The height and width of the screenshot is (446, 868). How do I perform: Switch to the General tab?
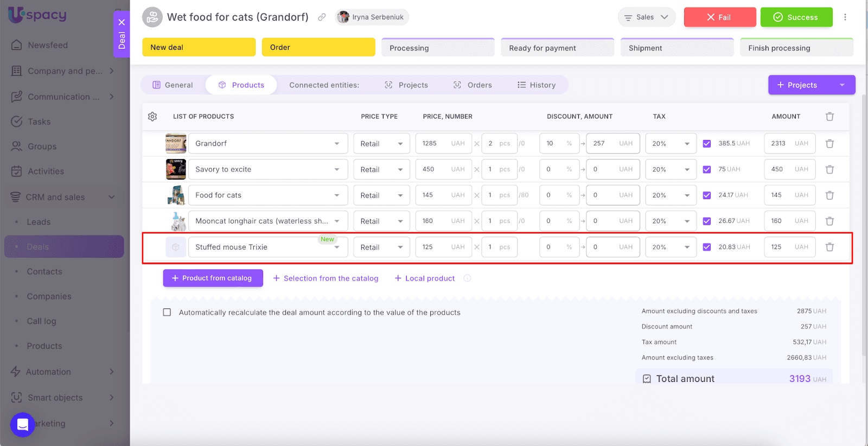tap(173, 85)
